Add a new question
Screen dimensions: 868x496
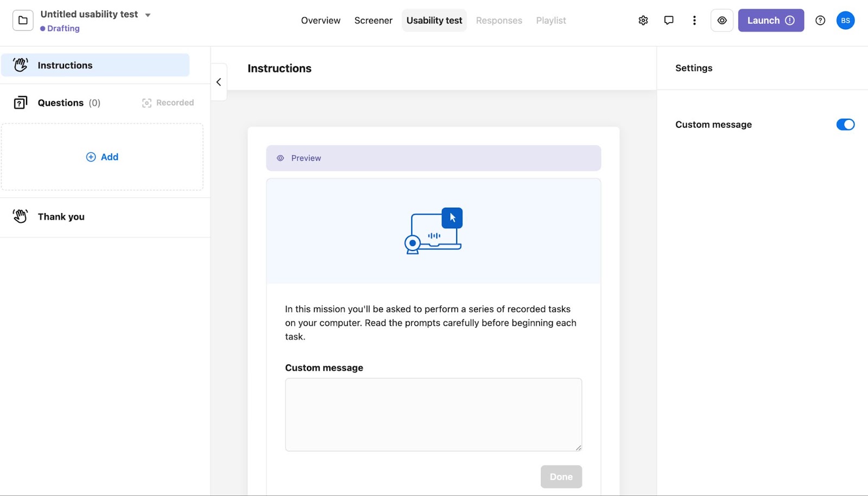pyautogui.click(x=102, y=157)
